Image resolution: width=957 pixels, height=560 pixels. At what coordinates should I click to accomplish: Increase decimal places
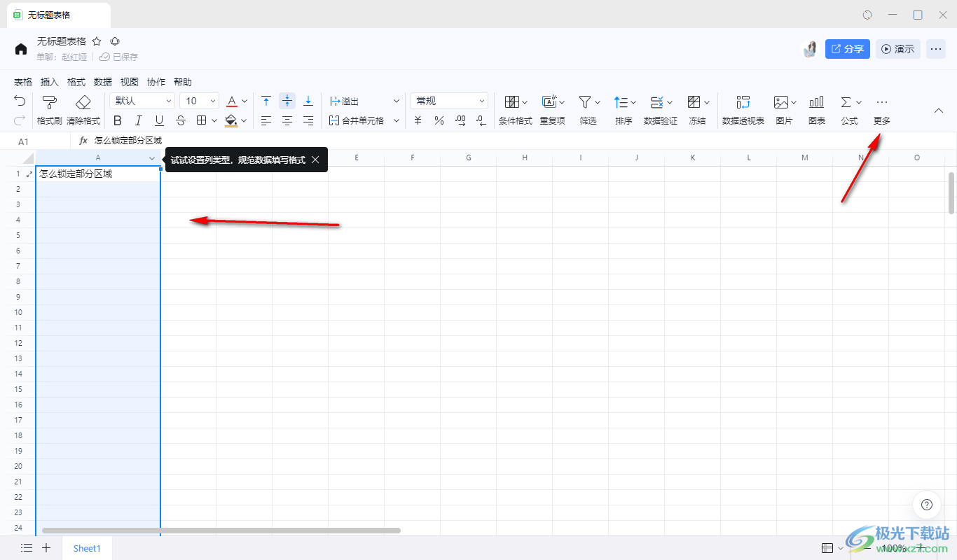[460, 120]
